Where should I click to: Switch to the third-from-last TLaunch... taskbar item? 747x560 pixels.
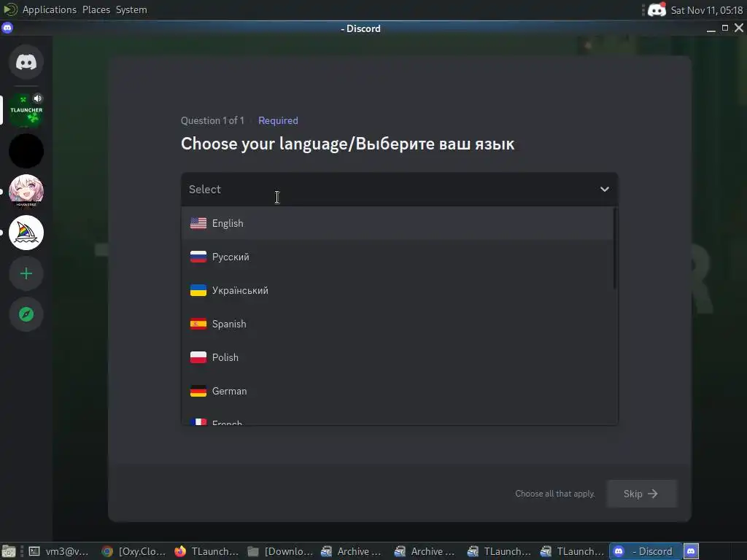[499, 551]
